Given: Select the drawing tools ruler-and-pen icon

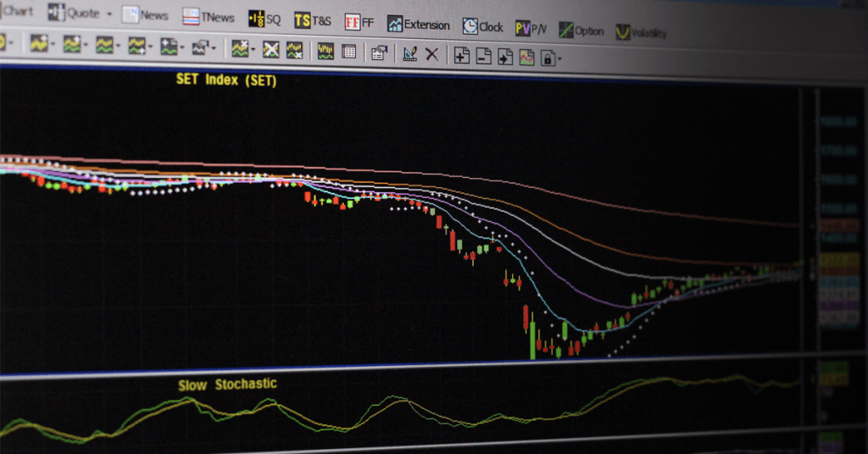Looking at the screenshot, I should coord(409,53).
